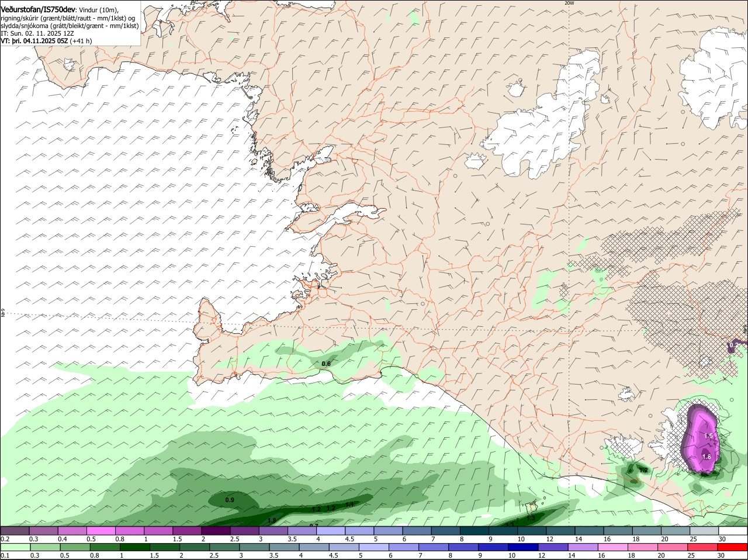Select upper legend swatch between 0.5 and 0.8
Image resolution: width=748 pixels, height=560 pixels.
pos(101,531)
